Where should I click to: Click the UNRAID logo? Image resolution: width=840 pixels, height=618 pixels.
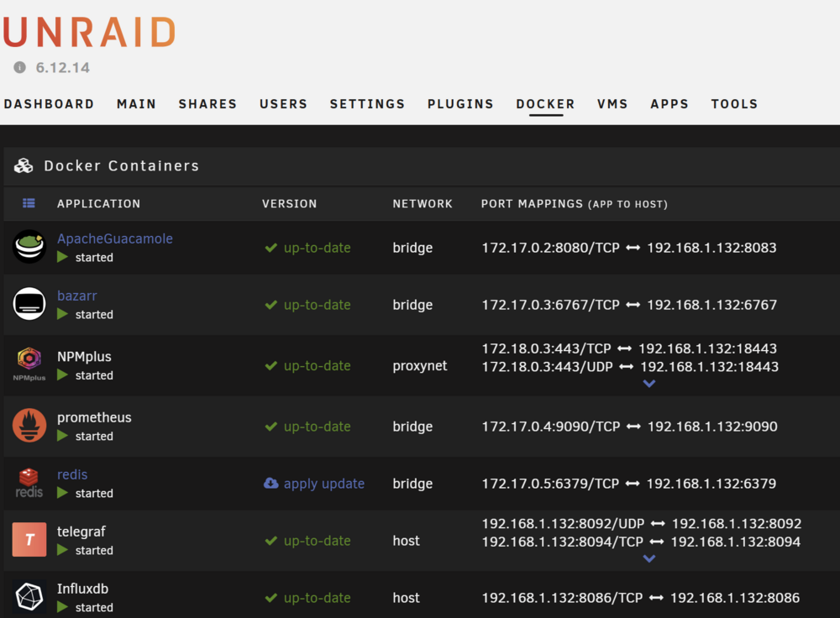click(x=90, y=32)
